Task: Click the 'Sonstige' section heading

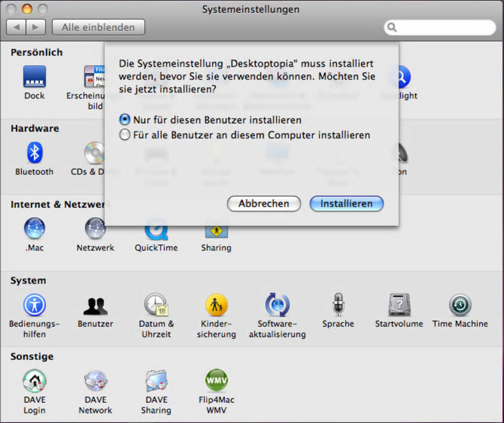Action: pos(32,356)
